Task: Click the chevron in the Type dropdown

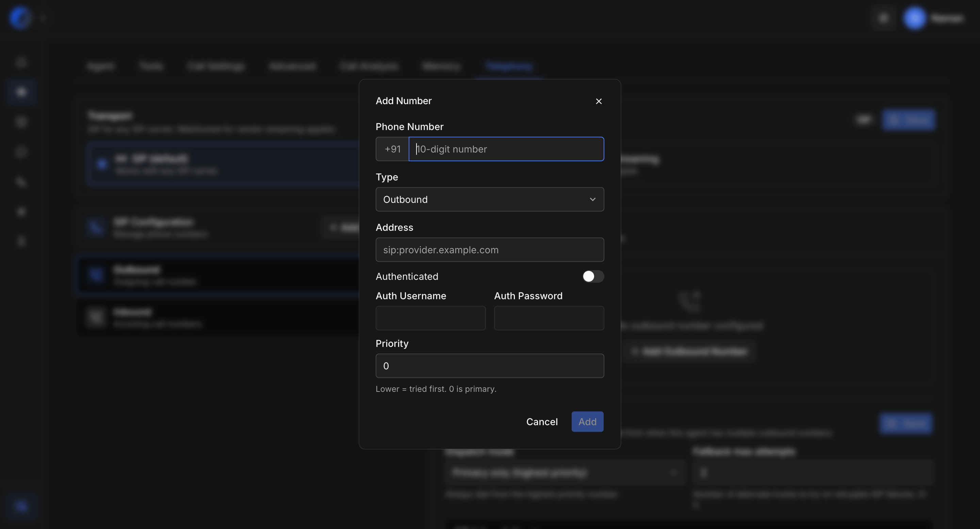Action: [x=592, y=199]
